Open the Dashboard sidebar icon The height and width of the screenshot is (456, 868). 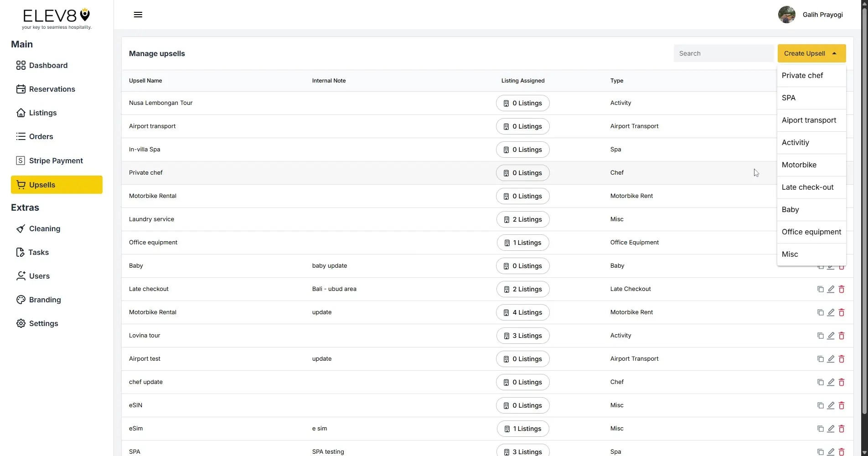pyautogui.click(x=21, y=65)
